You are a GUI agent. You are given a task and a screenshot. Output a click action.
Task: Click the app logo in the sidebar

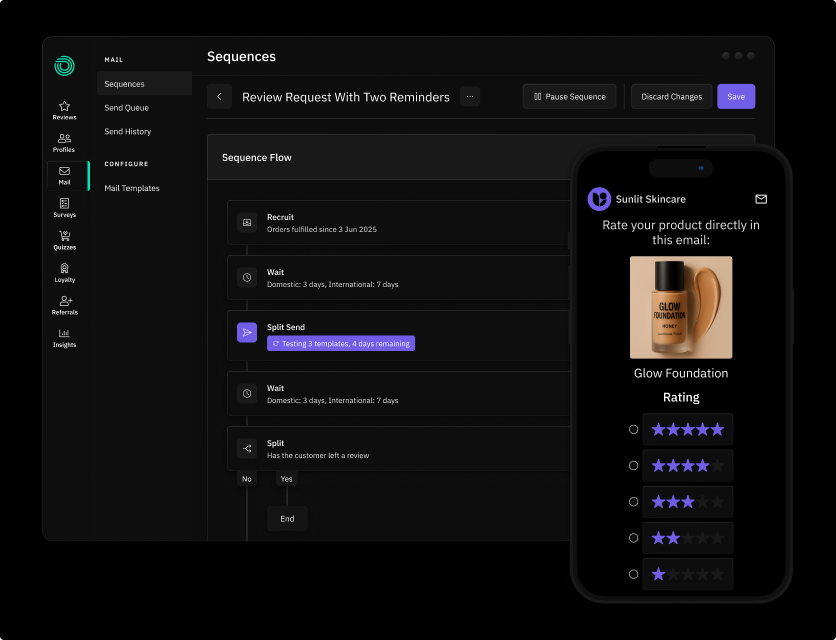pyautogui.click(x=63, y=64)
